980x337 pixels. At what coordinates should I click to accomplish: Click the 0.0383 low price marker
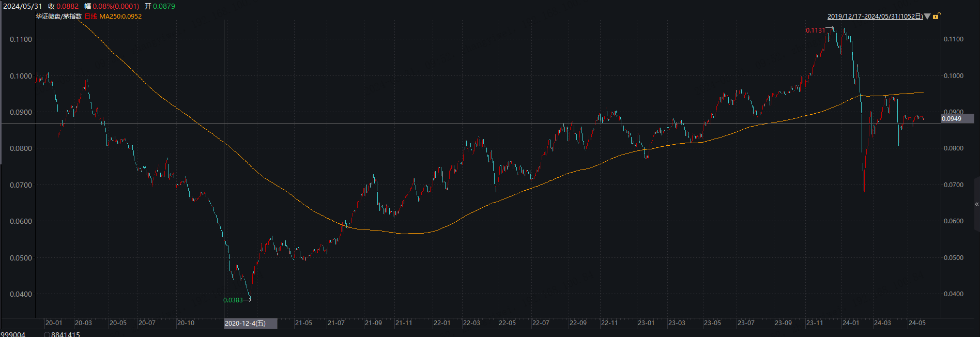(233, 300)
